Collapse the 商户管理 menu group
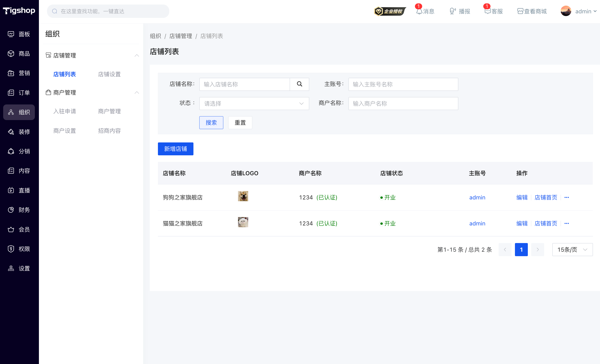The width and height of the screenshot is (600, 364). click(137, 92)
